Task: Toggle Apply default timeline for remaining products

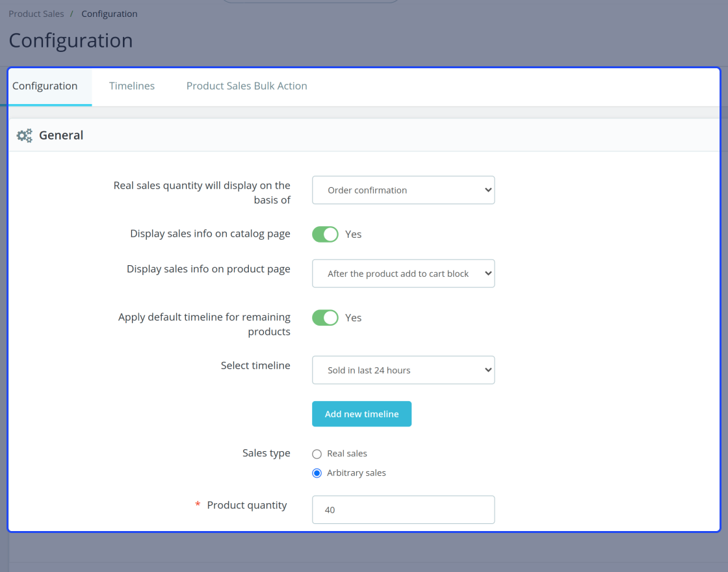Action: (x=325, y=318)
